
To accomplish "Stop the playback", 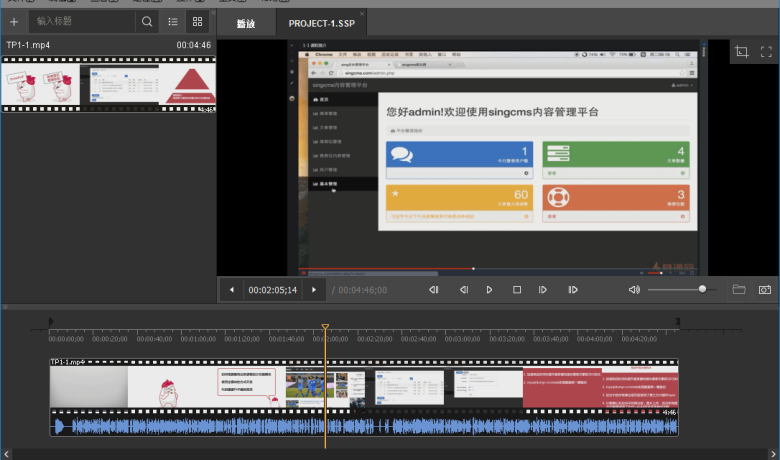I will pos(517,289).
